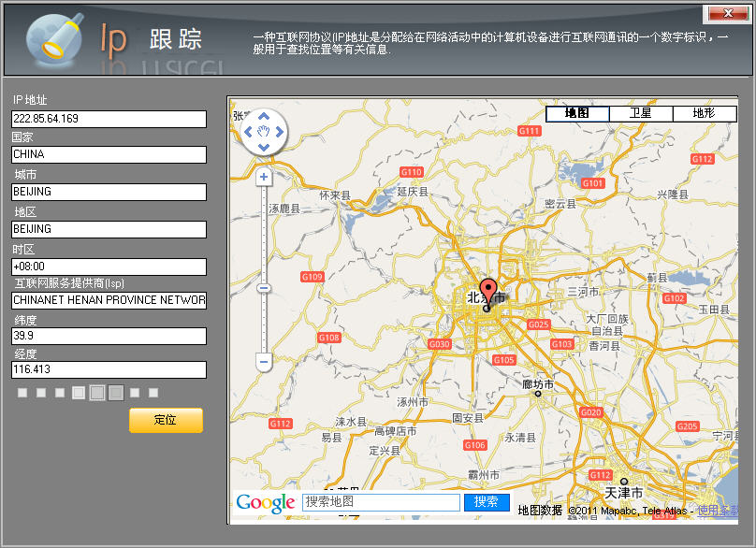Screen dimensions: 756x548
Task: Click the pan down arrow on map
Action: click(264, 148)
